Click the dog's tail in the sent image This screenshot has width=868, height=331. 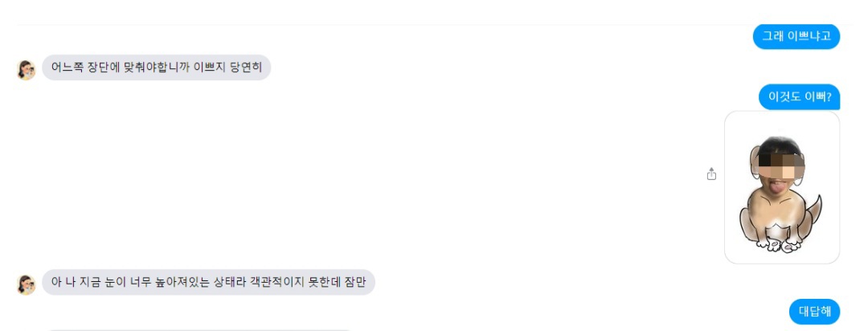click(814, 209)
